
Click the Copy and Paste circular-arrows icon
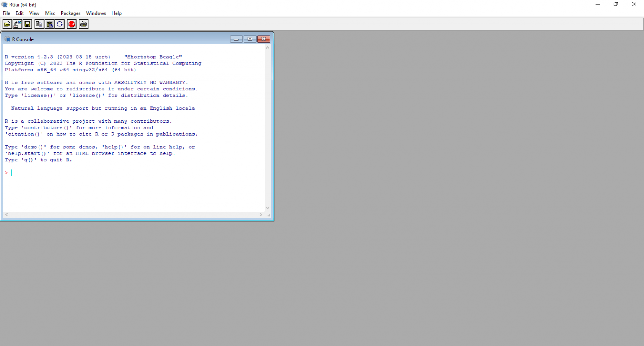(60, 24)
